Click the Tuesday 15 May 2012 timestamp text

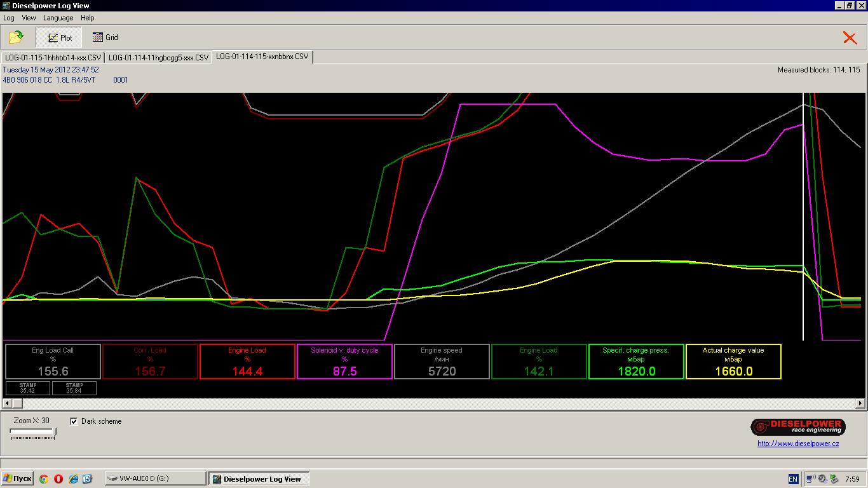pyautogui.click(x=51, y=70)
